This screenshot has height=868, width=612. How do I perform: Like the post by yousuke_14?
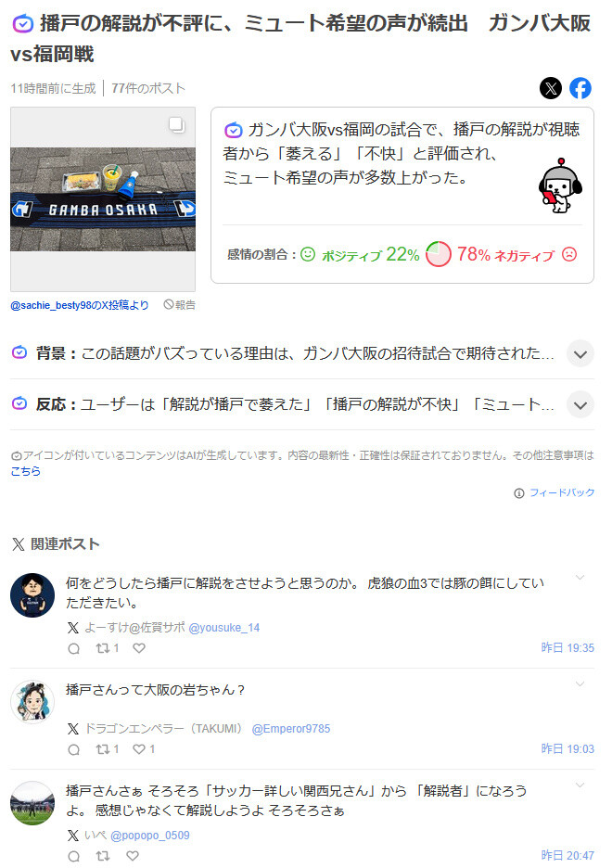coord(139,647)
